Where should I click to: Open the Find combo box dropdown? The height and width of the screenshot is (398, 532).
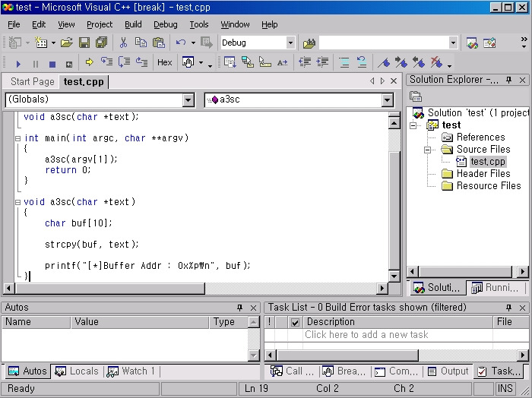point(453,43)
